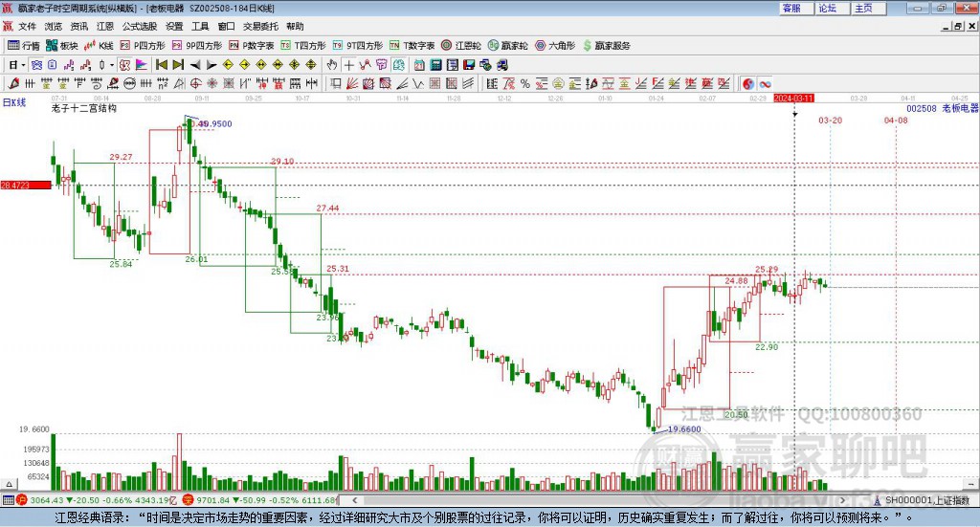The width and height of the screenshot is (980, 527).
Task: Select the red pencil drawing tool
Action: [x=13, y=83]
